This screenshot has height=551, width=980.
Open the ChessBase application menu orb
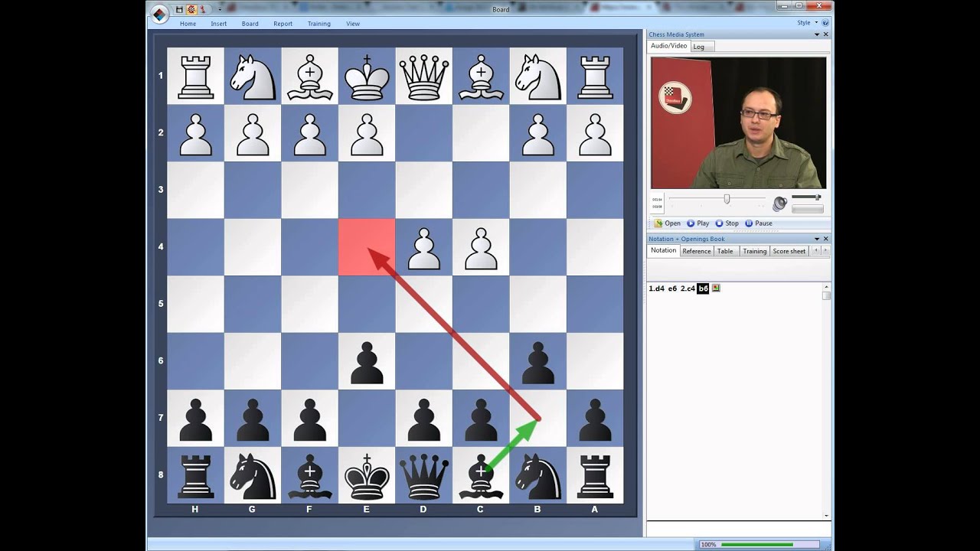click(x=159, y=13)
